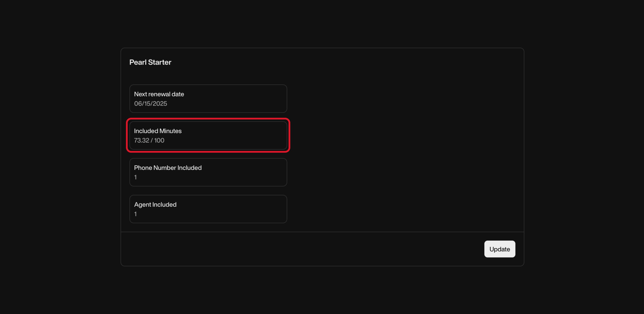Click the minutes usage value 73.32 / 100
644x314 pixels.
click(x=149, y=140)
